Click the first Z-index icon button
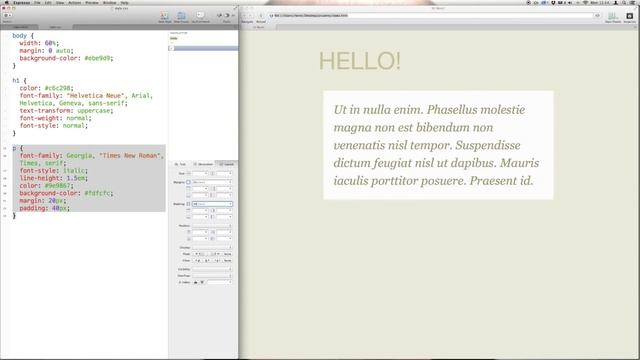 point(196,282)
